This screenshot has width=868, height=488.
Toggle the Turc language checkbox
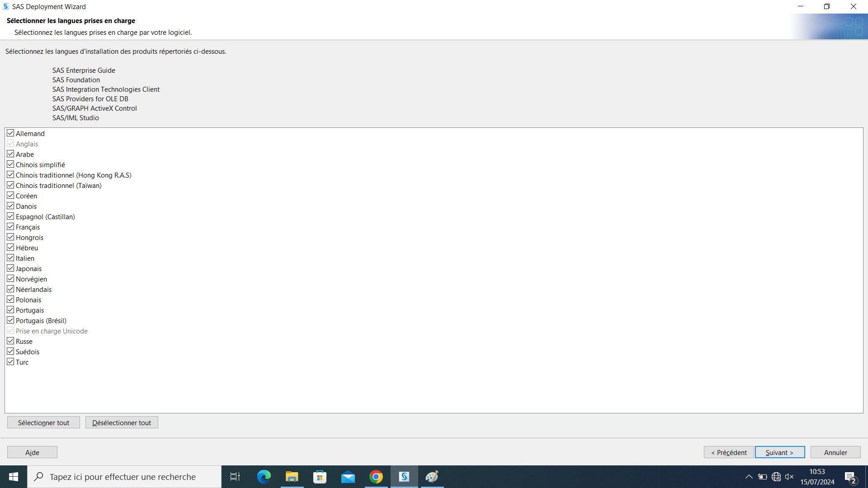click(x=10, y=362)
